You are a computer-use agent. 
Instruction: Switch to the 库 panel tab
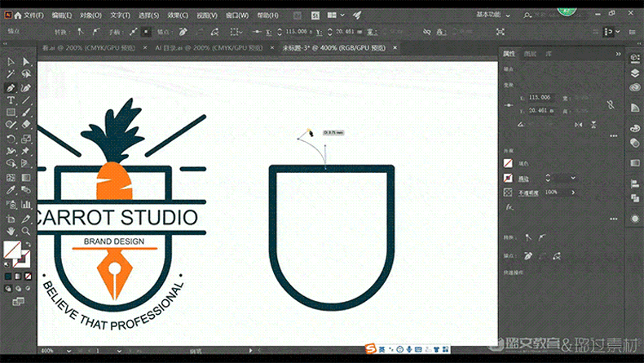pos(549,54)
